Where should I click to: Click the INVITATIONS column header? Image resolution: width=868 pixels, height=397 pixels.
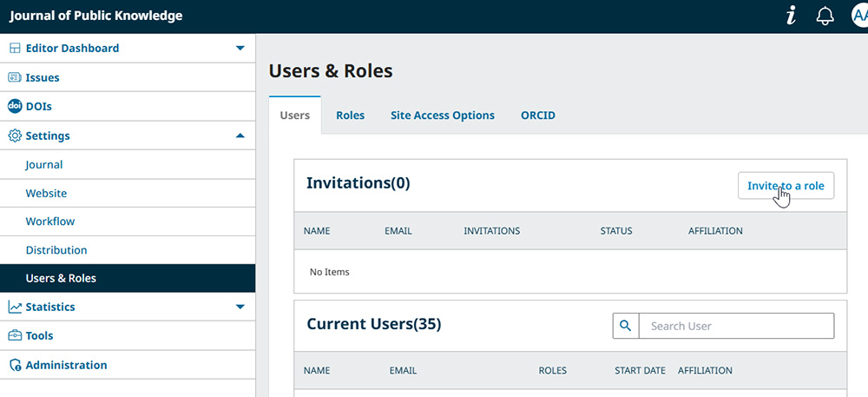pos(491,231)
